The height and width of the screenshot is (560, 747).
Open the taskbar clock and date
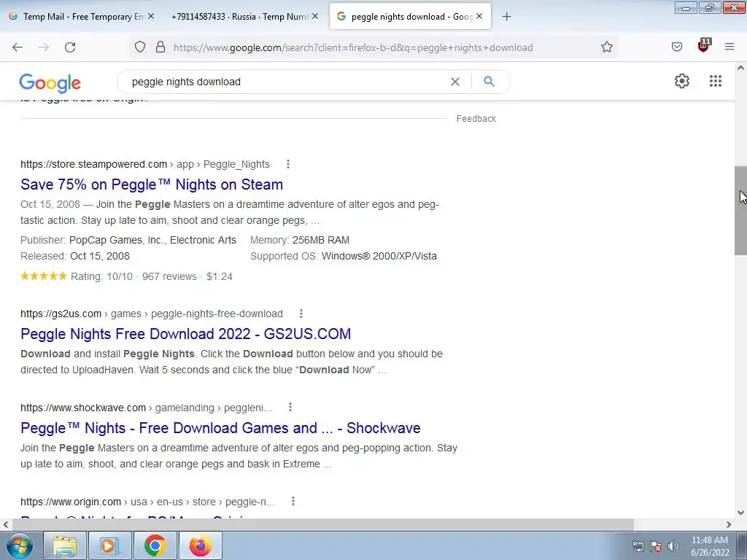coord(709,546)
